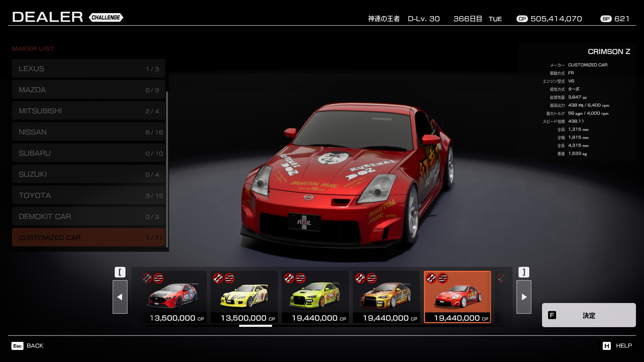This screenshot has width=644, height=362.
Task: Go BACK from dealer screen
Action: [35, 346]
